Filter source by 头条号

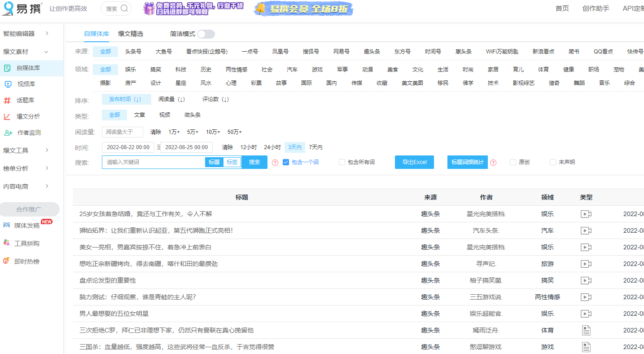(133, 52)
